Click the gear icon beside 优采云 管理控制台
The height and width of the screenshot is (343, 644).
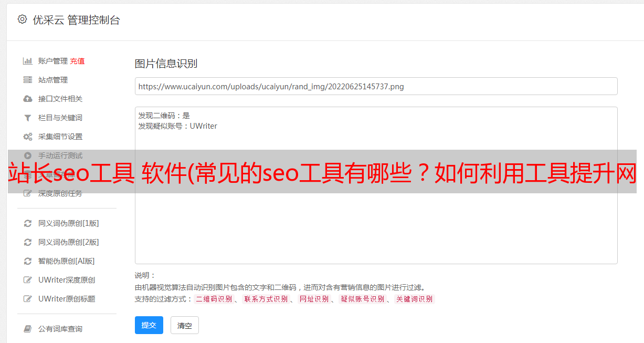pos(22,19)
